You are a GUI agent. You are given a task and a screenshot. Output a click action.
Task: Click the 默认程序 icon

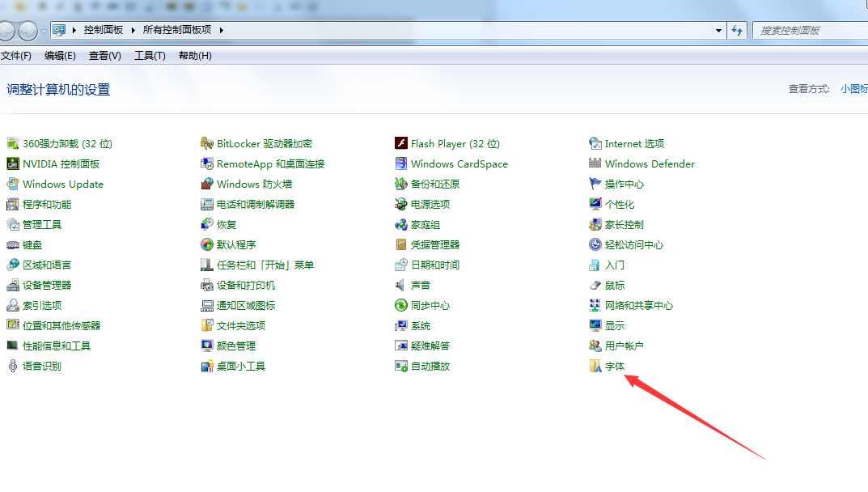pyautogui.click(x=207, y=245)
